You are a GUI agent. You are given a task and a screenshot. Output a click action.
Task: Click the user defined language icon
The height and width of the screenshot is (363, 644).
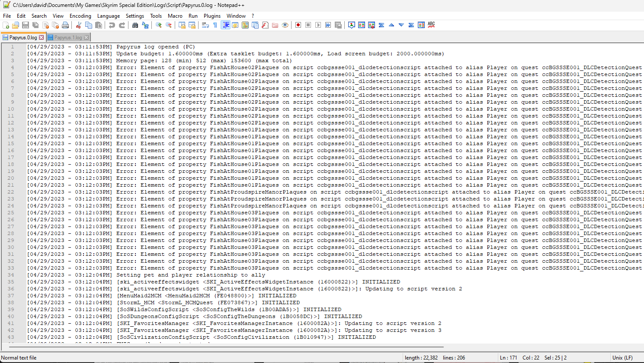pos(235,25)
